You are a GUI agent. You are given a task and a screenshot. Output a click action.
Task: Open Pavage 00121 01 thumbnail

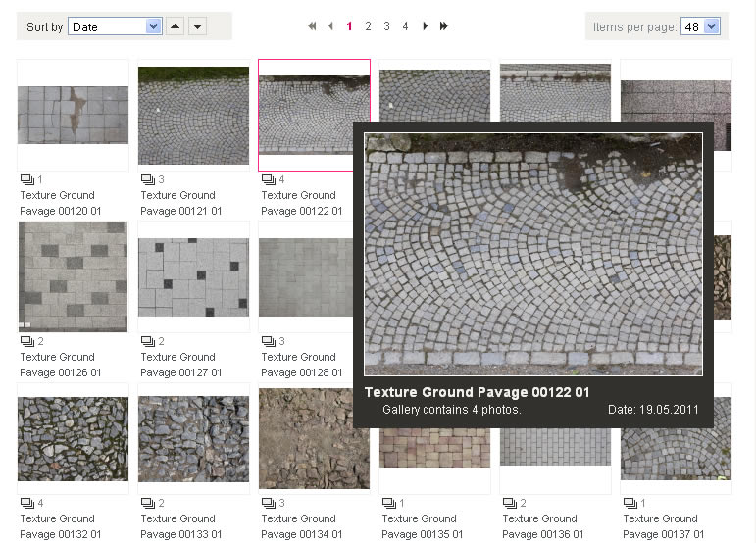(x=193, y=116)
